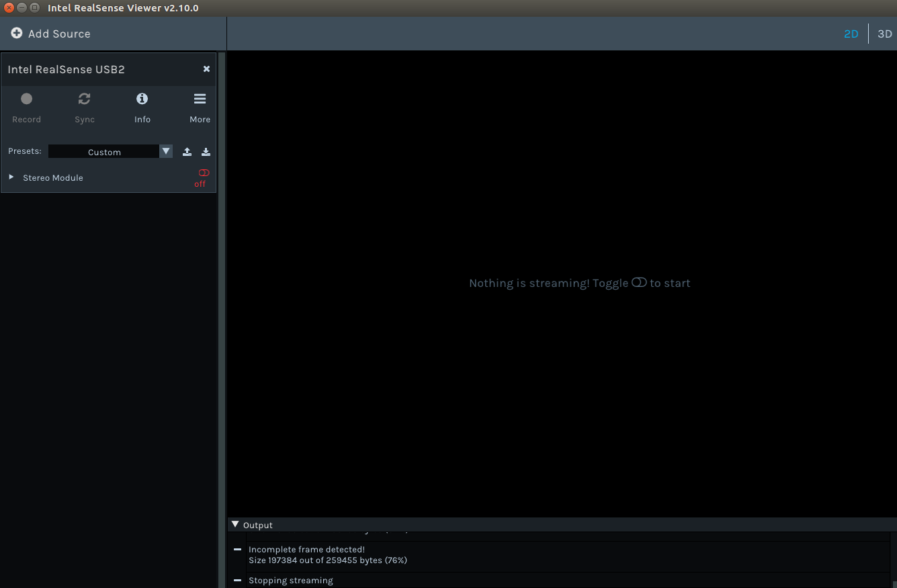Click the Custom preset field
Screen dimensions: 897x588
pos(104,151)
